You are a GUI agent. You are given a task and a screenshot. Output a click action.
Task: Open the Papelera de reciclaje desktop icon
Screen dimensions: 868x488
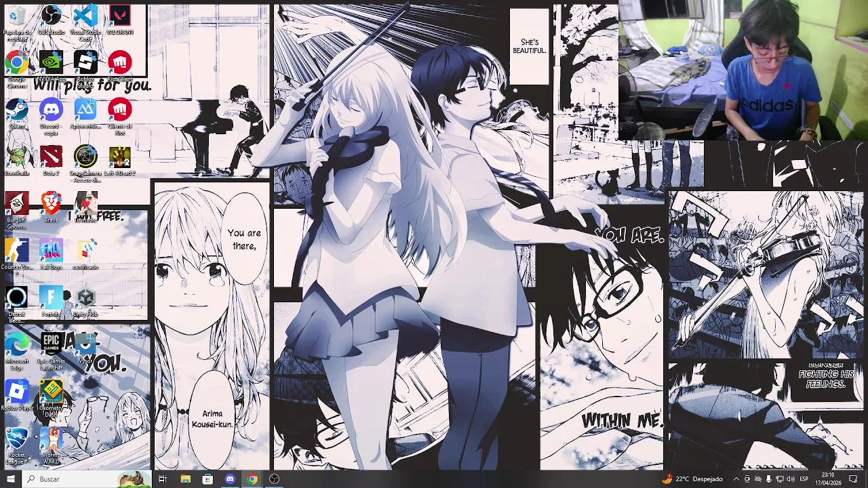(17, 22)
